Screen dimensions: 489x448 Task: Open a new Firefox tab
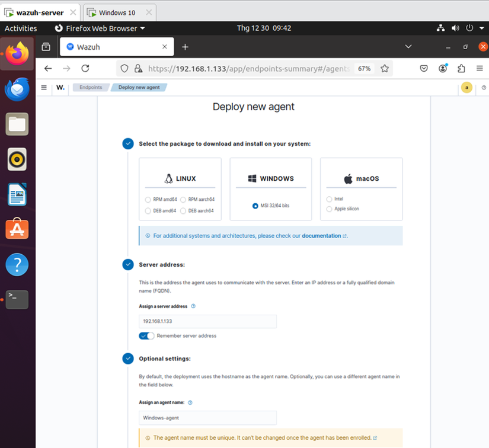185,47
